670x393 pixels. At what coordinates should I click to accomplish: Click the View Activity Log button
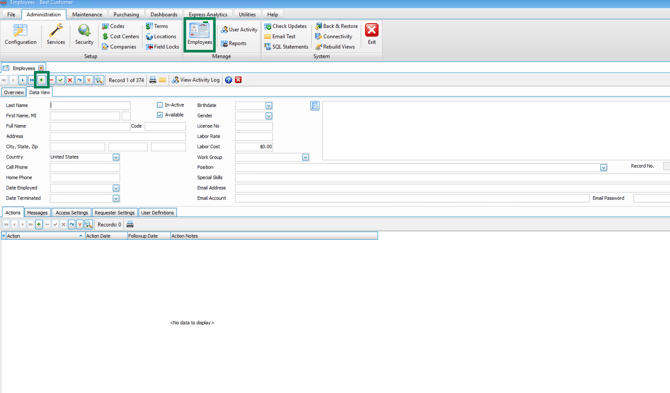[196, 80]
